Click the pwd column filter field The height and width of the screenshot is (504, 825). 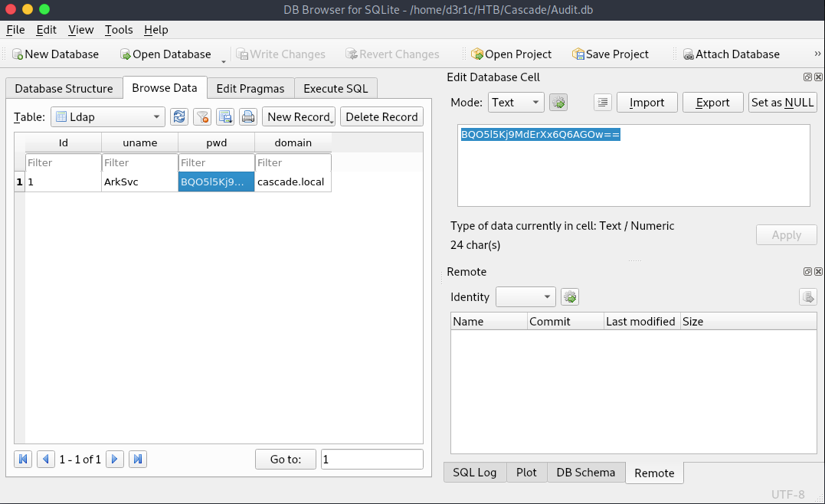216,162
